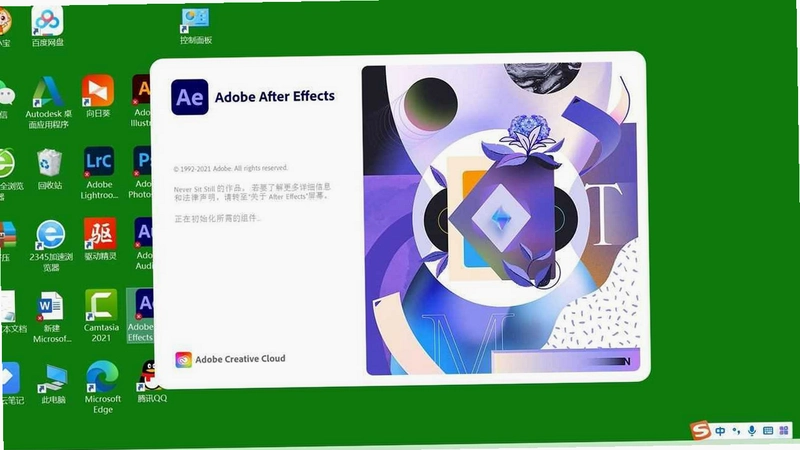Viewport: 800px width, 450px height.
Task: Open the 此电脑 desktop icon
Action: 53,384
